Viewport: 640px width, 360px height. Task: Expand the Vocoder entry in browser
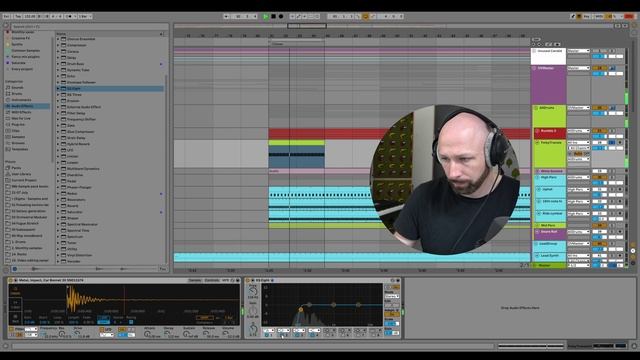tap(58, 261)
